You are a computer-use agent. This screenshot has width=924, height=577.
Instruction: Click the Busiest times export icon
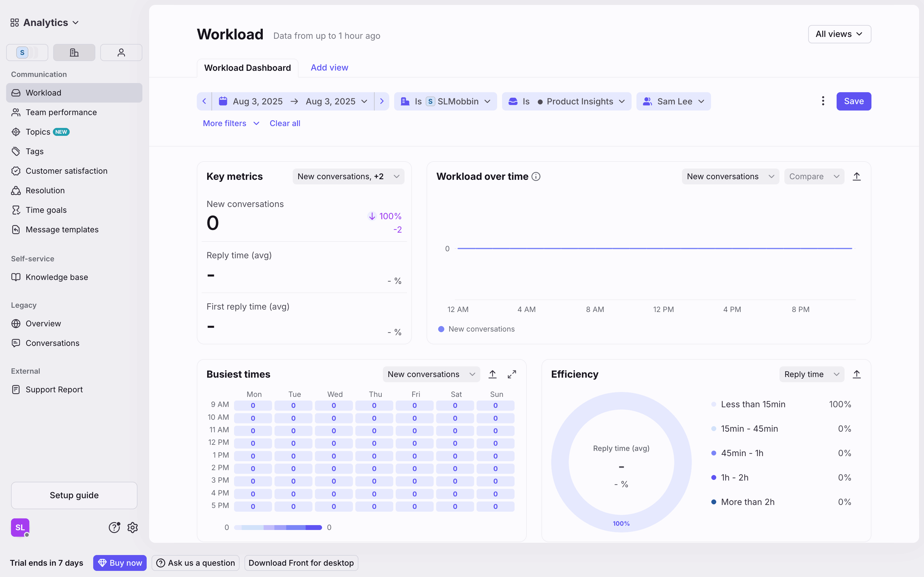click(492, 374)
